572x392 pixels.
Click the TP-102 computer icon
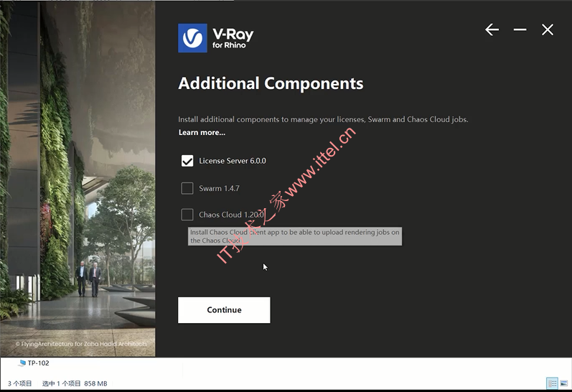22,363
